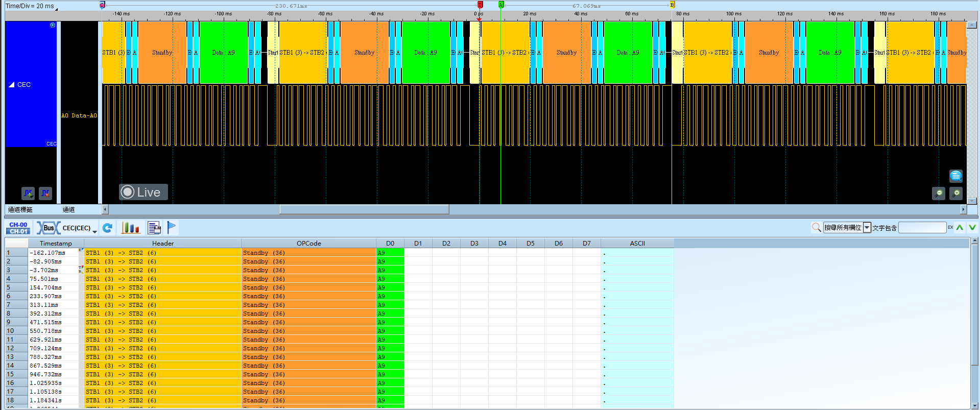Click the D0 column header
The height and width of the screenshot is (410, 980).
click(390, 244)
